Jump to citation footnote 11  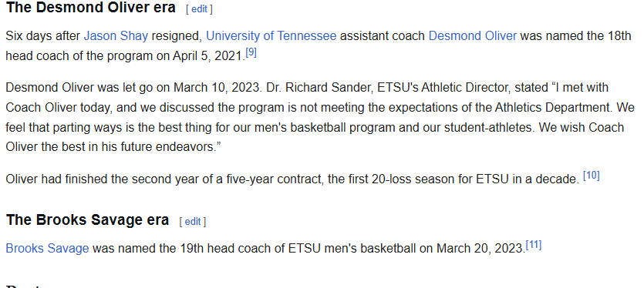(534, 246)
